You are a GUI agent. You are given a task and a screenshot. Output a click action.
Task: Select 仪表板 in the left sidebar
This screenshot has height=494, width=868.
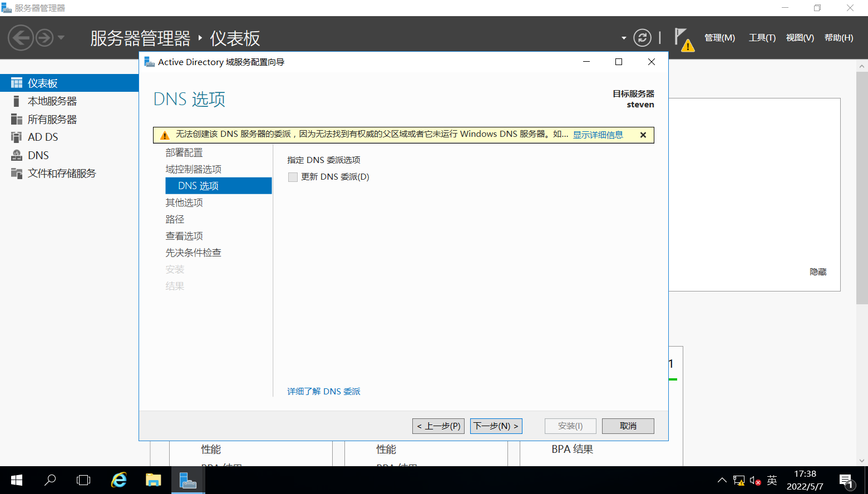point(69,83)
